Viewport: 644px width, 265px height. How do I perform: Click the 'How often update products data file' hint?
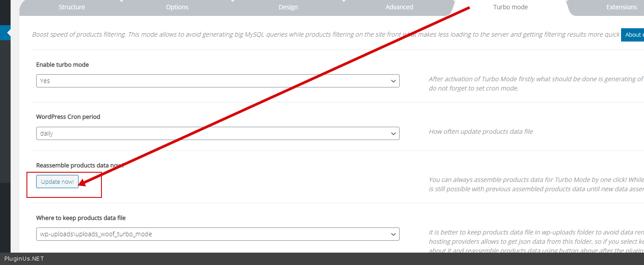pos(481,132)
